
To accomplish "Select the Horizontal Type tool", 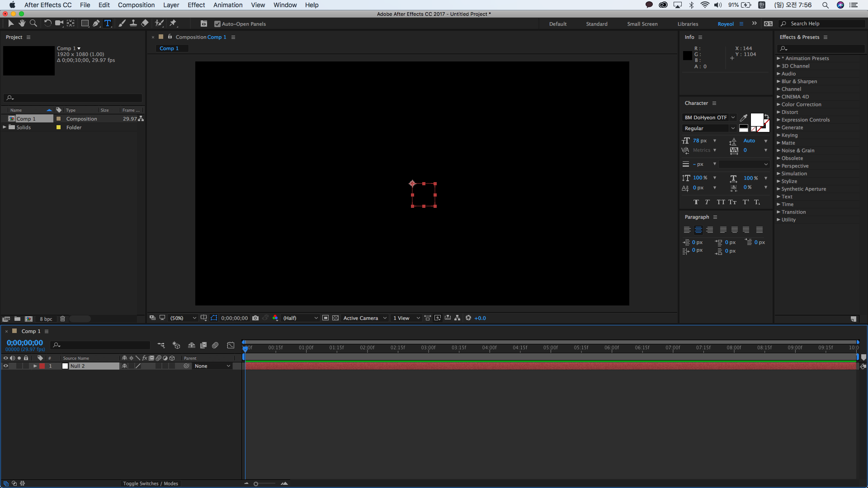I will point(108,23).
